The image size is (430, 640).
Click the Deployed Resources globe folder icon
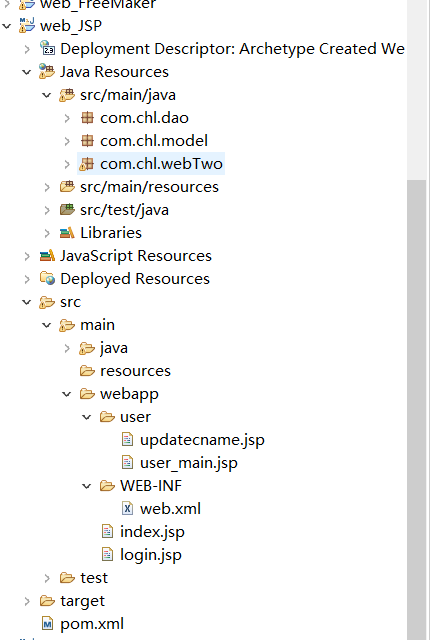point(47,279)
